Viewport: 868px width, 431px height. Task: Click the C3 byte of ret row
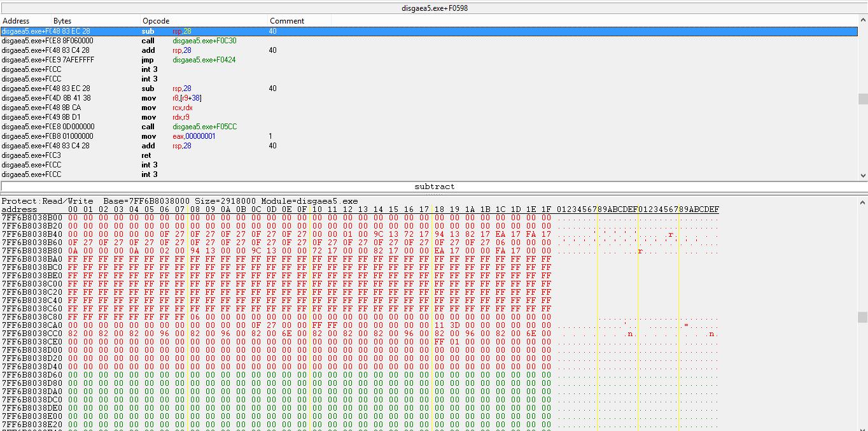click(x=57, y=155)
